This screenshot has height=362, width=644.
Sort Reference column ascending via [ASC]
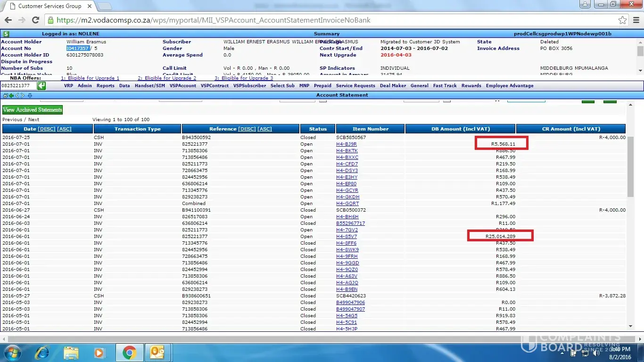click(x=264, y=129)
